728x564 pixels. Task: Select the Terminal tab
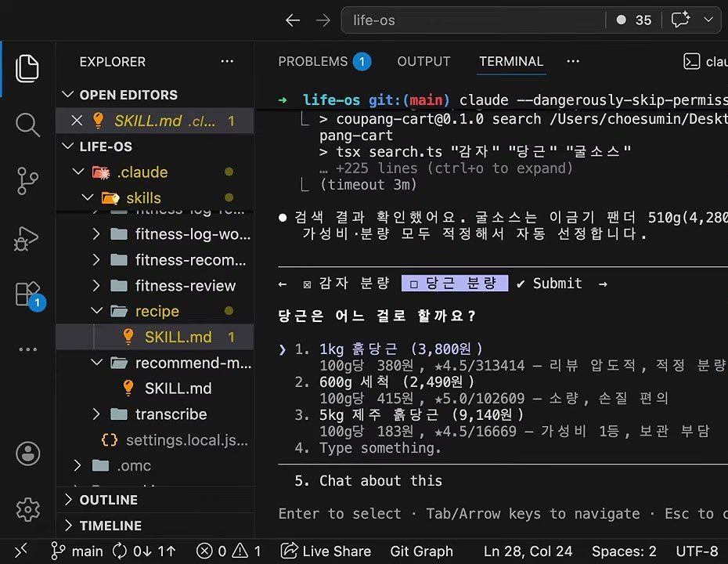pos(511,61)
